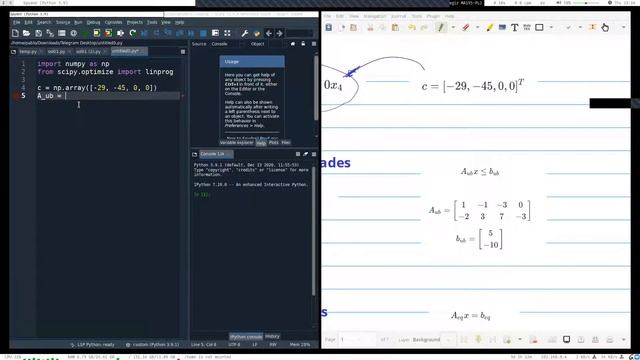Viewport: 640px width, 360px height.
Task: Interrupt kernel with console stop icon
Action: (298, 154)
